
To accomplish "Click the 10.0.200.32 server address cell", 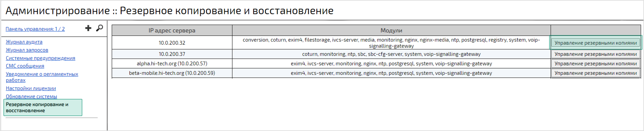I will click(x=172, y=43).
